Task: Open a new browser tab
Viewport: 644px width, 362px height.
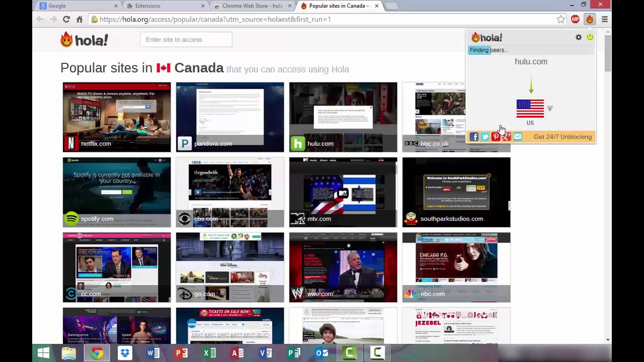Action: (x=391, y=6)
